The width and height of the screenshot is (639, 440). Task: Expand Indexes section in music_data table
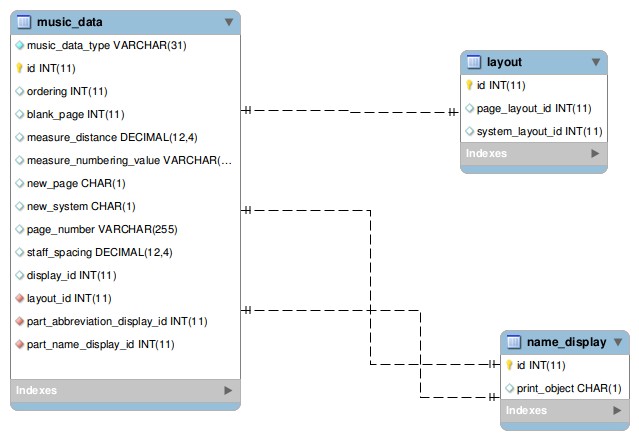[x=228, y=390]
